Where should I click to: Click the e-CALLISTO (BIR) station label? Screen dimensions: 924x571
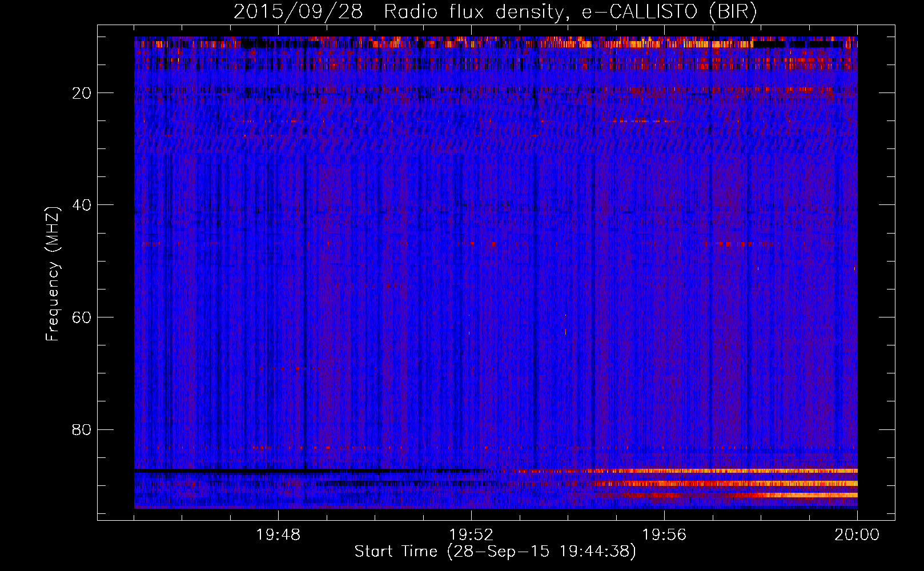[669, 11]
